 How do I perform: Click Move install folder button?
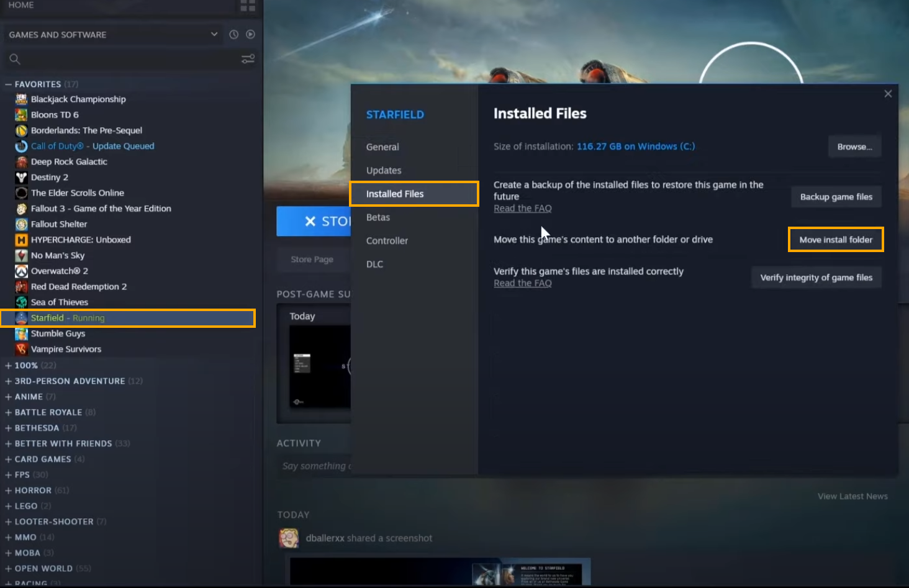coord(836,240)
